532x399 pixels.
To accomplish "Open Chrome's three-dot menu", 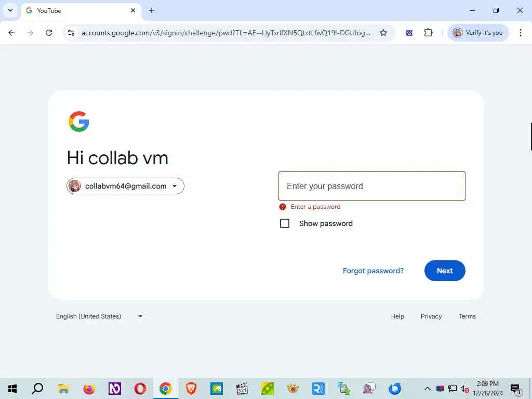I will tap(521, 33).
